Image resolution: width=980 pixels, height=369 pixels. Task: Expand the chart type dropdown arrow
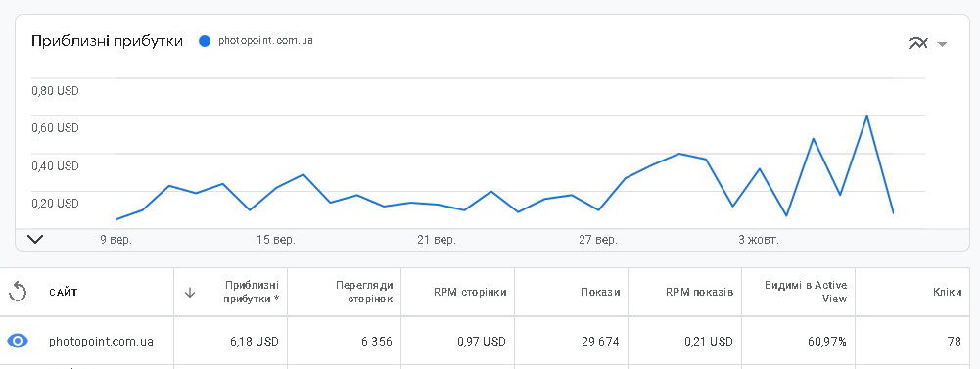click(x=942, y=44)
